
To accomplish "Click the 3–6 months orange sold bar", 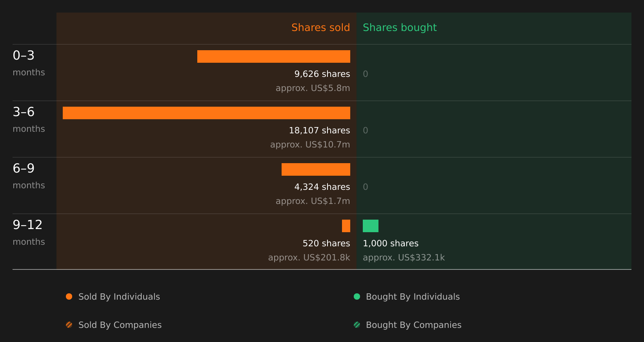I will tap(206, 113).
